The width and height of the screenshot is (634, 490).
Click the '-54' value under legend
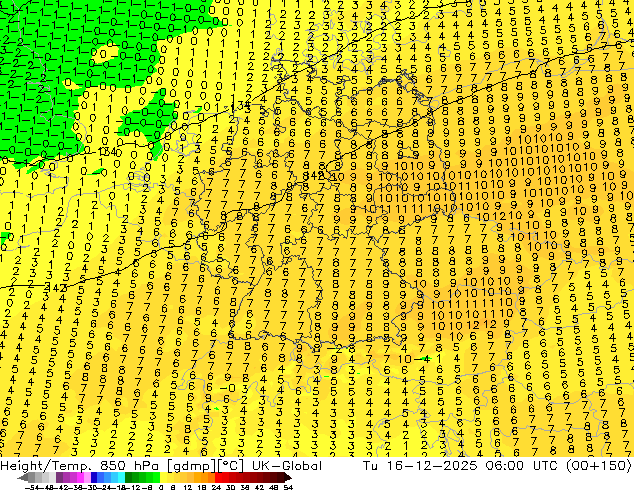click(33, 487)
